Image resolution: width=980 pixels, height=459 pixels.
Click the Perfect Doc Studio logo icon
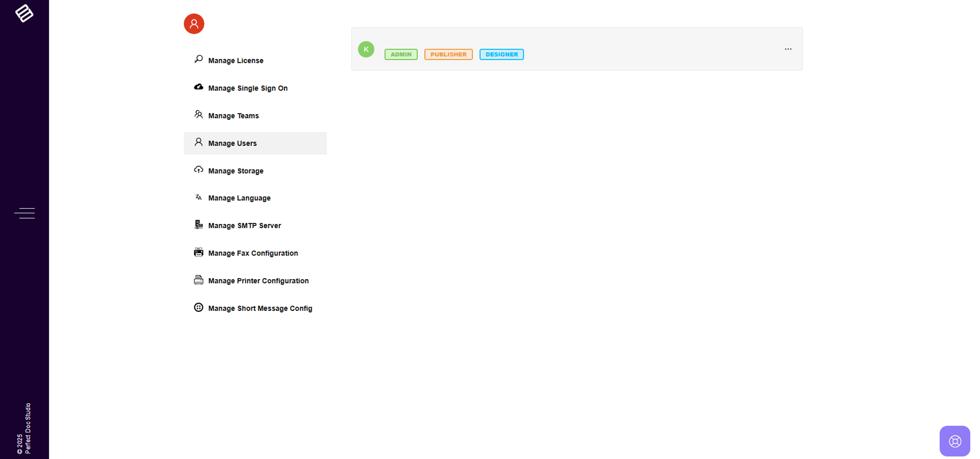click(x=24, y=13)
